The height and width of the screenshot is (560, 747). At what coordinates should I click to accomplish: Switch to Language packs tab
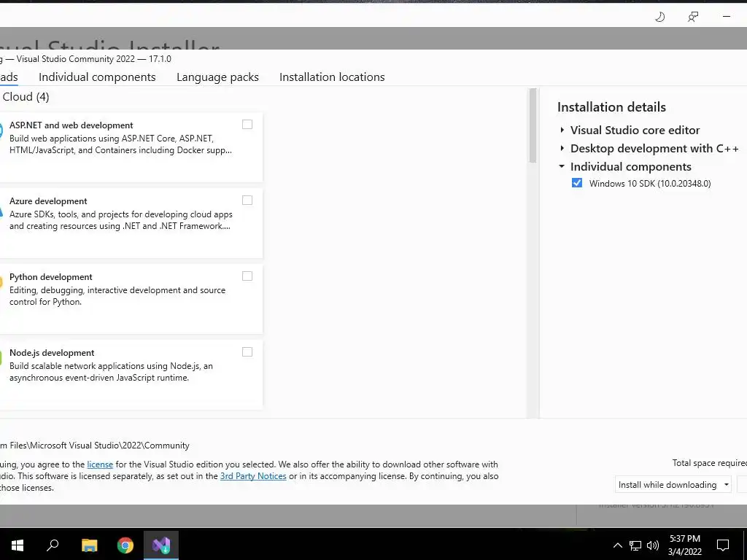click(217, 77)
